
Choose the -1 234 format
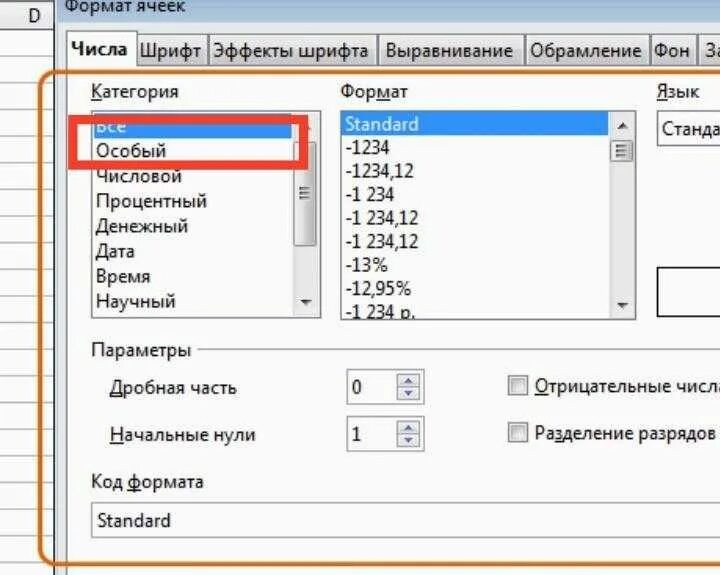[475, 194]
